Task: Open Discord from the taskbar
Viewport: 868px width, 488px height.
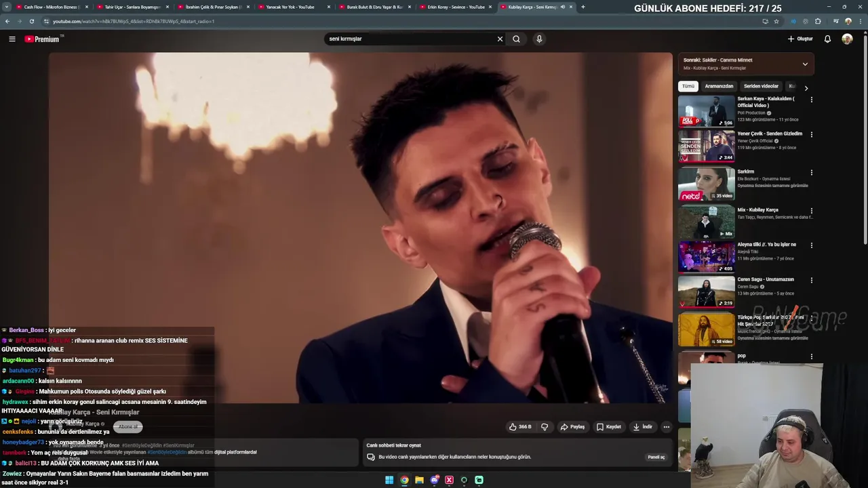Action: pos(434,480)
